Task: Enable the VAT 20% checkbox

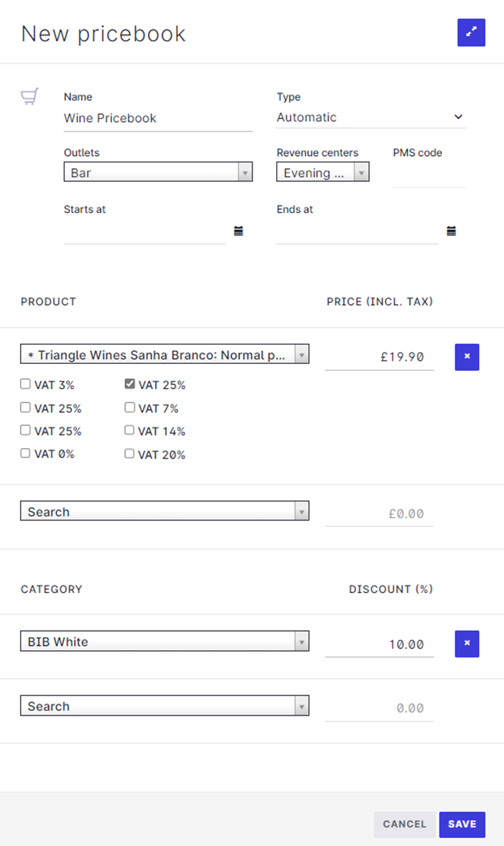Action: click(130, 454)
